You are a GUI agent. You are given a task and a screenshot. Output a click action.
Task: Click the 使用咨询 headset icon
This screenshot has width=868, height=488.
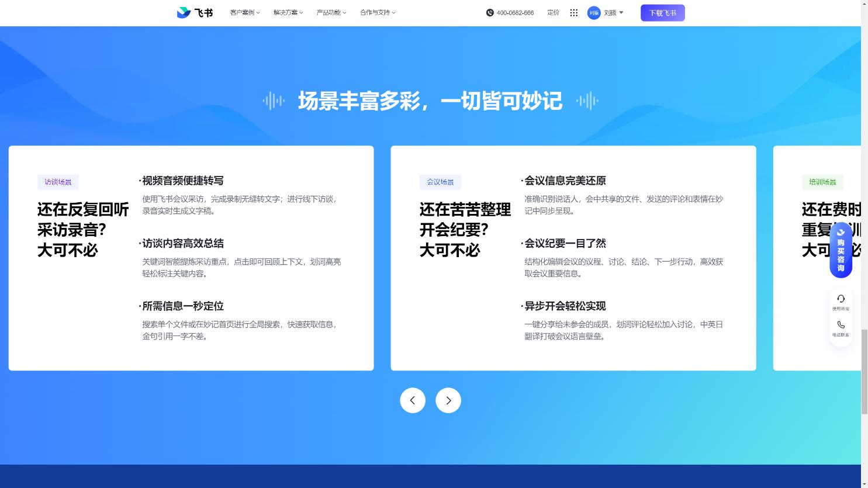point(841,299)
